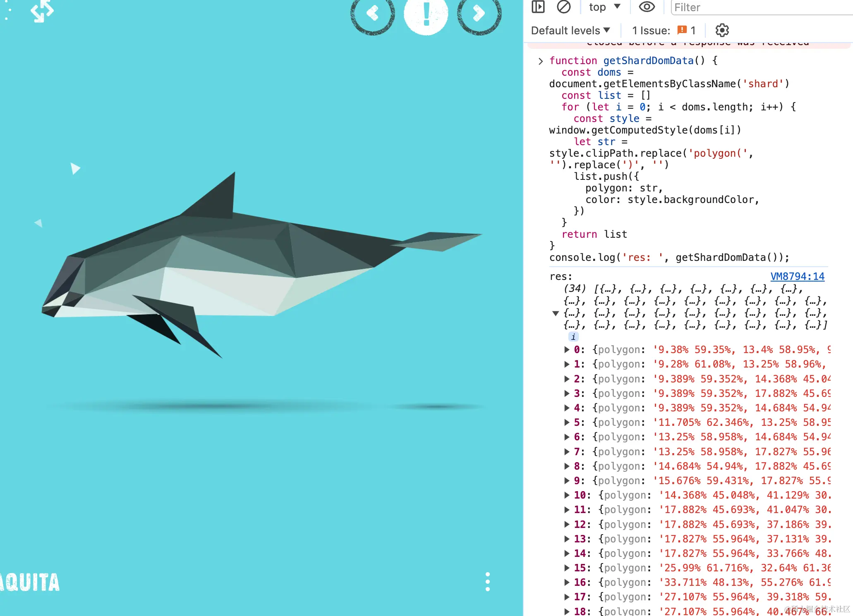Screen dimensions: 853x616
Task: Toggle live expression eye icon
Action: point(647,7)
